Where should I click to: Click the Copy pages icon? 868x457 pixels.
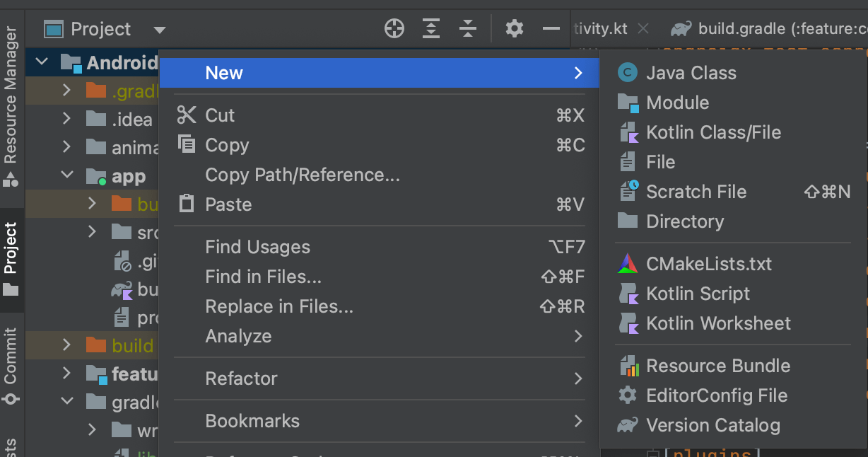187,144
